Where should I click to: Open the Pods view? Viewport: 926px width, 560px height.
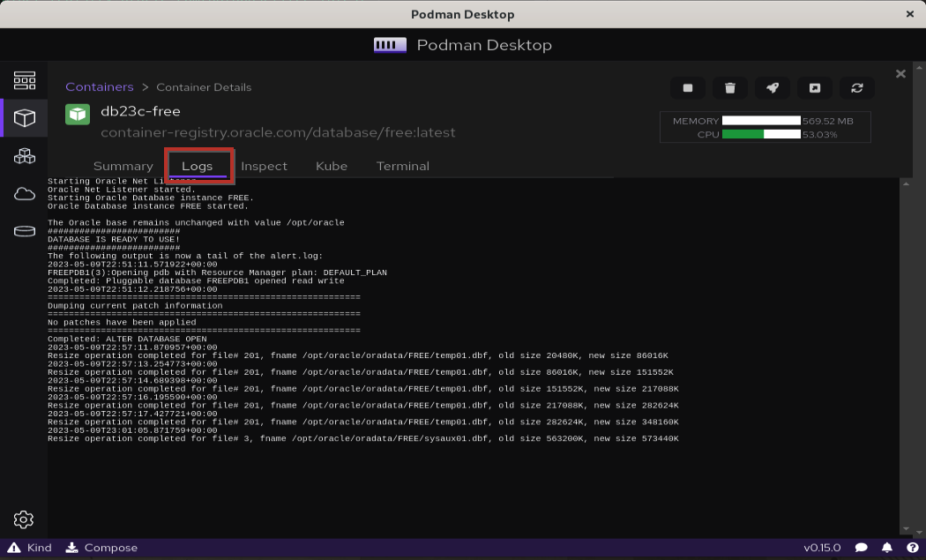(x=25, y=155)
